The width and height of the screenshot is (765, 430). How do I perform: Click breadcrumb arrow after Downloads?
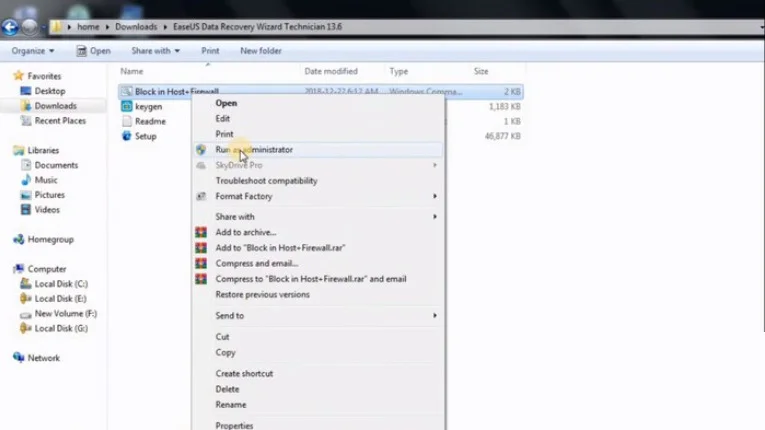click(x=165, y=27)
